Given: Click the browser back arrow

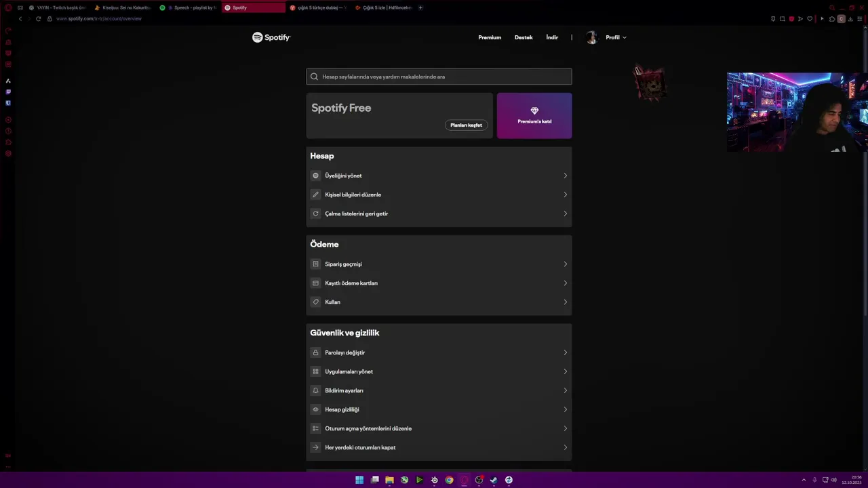Looking at the screenshot, I should pyautogui.click(x=20, y=18).
